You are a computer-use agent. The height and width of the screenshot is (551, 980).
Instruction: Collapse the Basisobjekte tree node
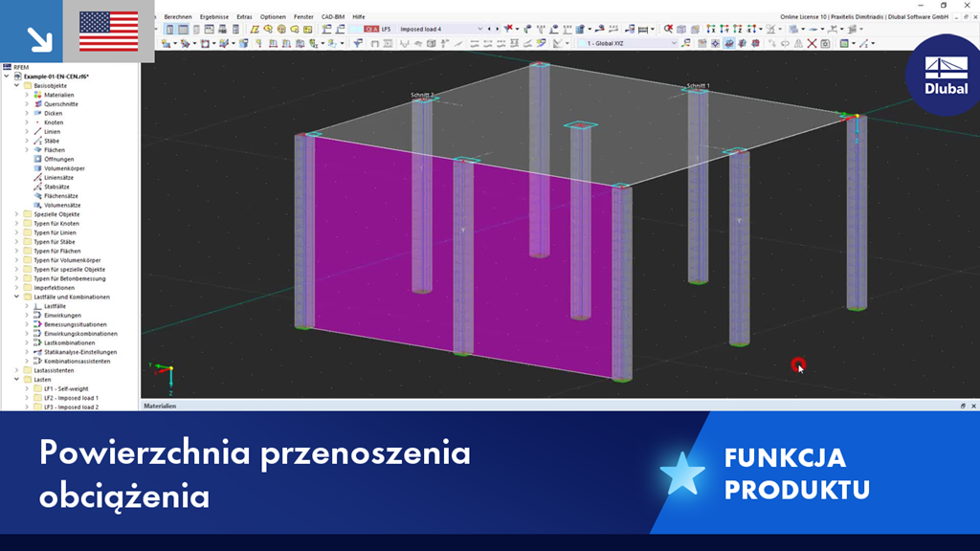pos(17,85)
